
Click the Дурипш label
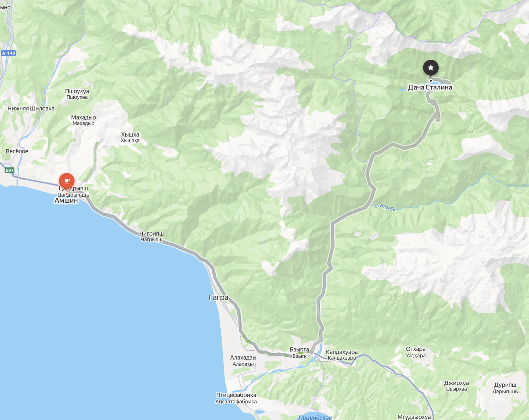[x=505, y=385]
